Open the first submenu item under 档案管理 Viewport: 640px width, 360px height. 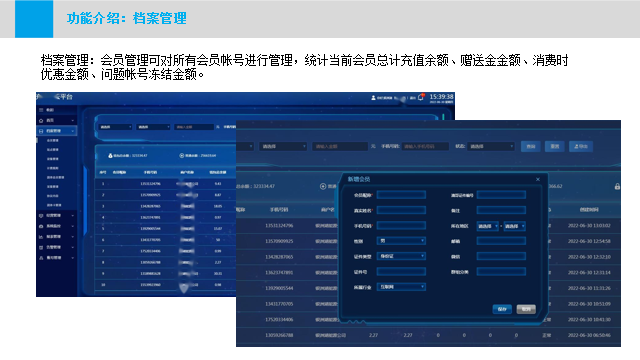tap(53, 140)
